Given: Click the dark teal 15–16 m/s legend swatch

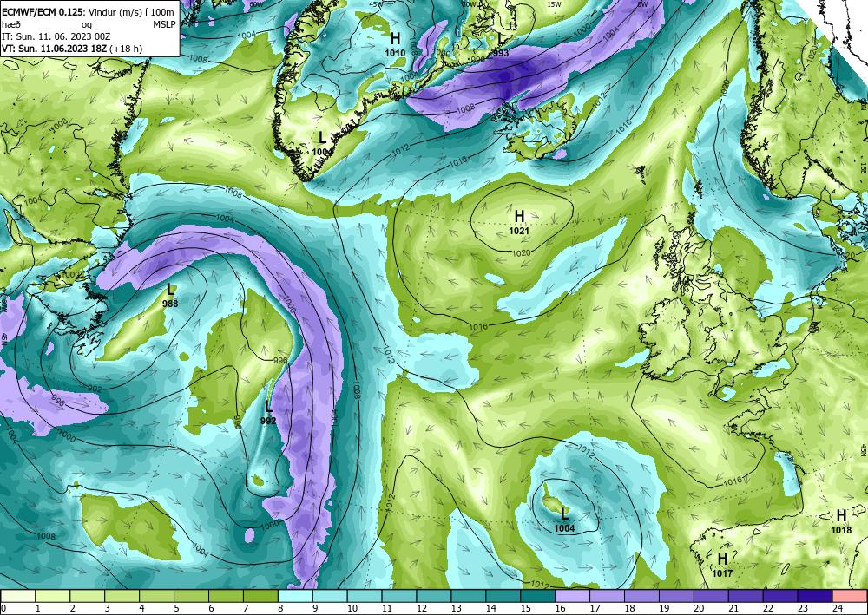Looking at the screenshot, I should [538, 596].
